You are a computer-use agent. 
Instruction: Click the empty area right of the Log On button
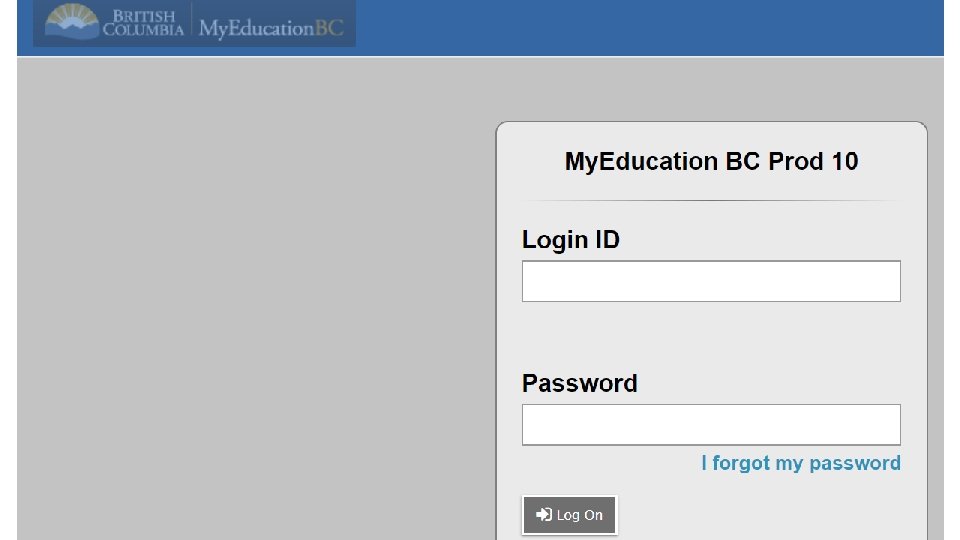[x=770, y=515]
